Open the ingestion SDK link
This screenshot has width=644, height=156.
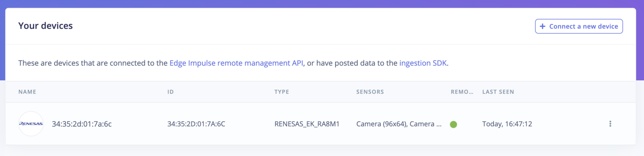coord(423,63)
